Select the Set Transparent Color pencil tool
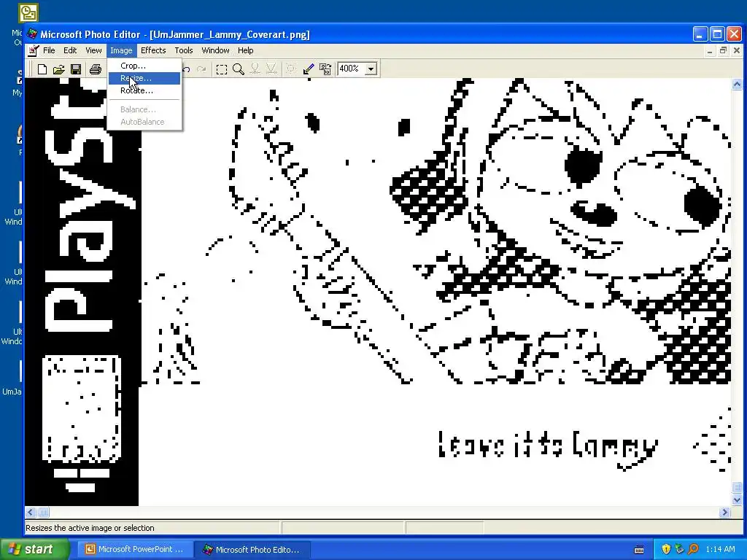Image resolution: width=747 pixels, height=560 pixels. (309, 69)
